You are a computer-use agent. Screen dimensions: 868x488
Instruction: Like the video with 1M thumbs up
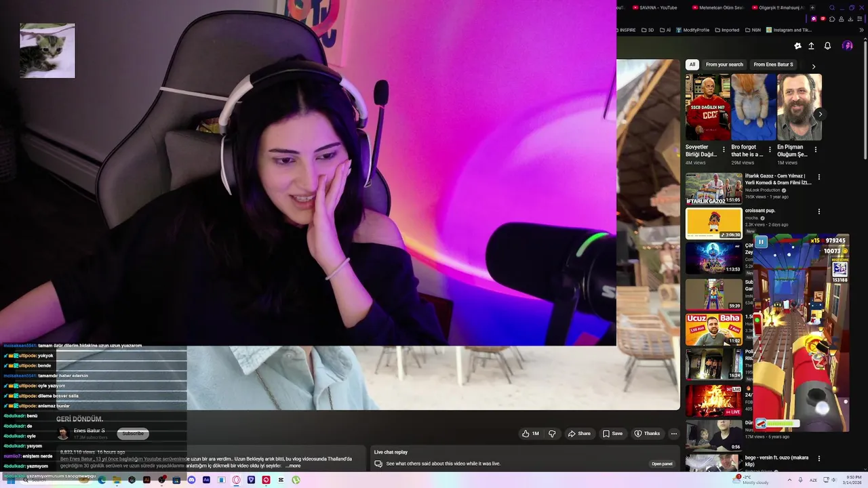coord(530,434)
